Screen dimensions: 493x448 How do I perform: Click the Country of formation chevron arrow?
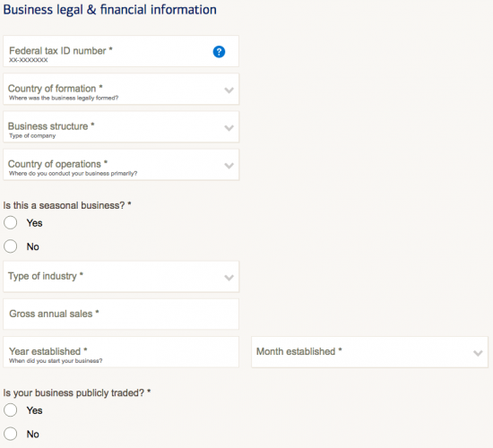[x=229, y=90]
